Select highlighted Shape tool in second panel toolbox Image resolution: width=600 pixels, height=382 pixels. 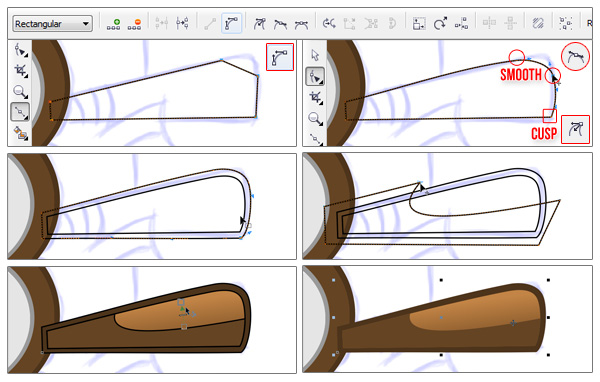(x=315, y=77)
